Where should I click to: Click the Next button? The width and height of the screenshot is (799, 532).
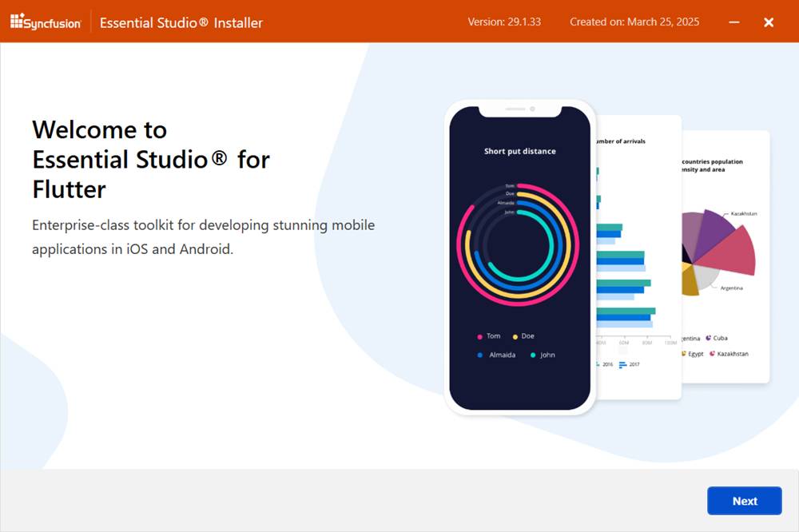(x=744, y=500)
